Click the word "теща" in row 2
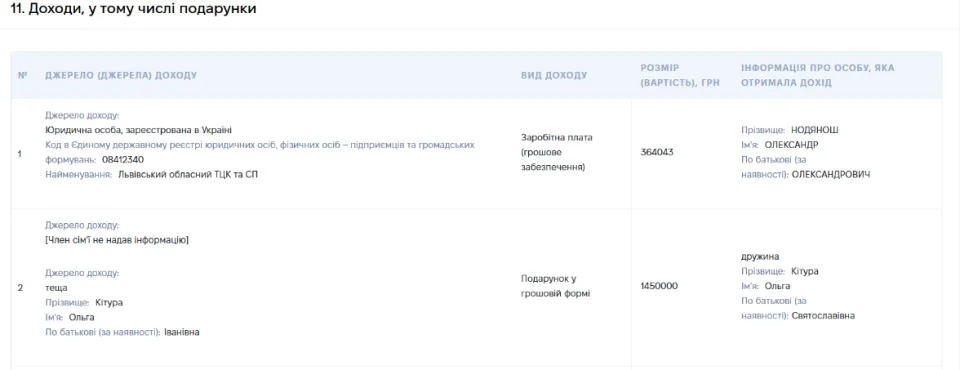 coord(56,288)
